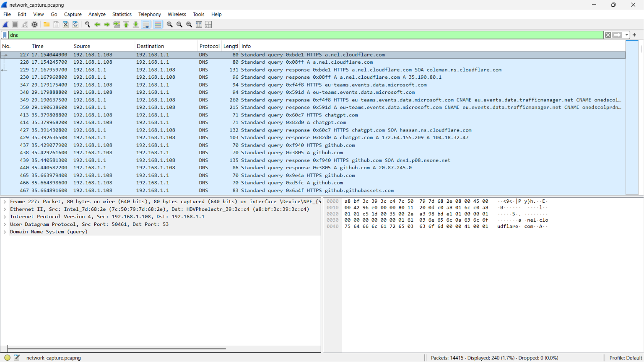Select packet 467 github.githubassets.com query
The image size is (644, 362).
coord(313,190)
